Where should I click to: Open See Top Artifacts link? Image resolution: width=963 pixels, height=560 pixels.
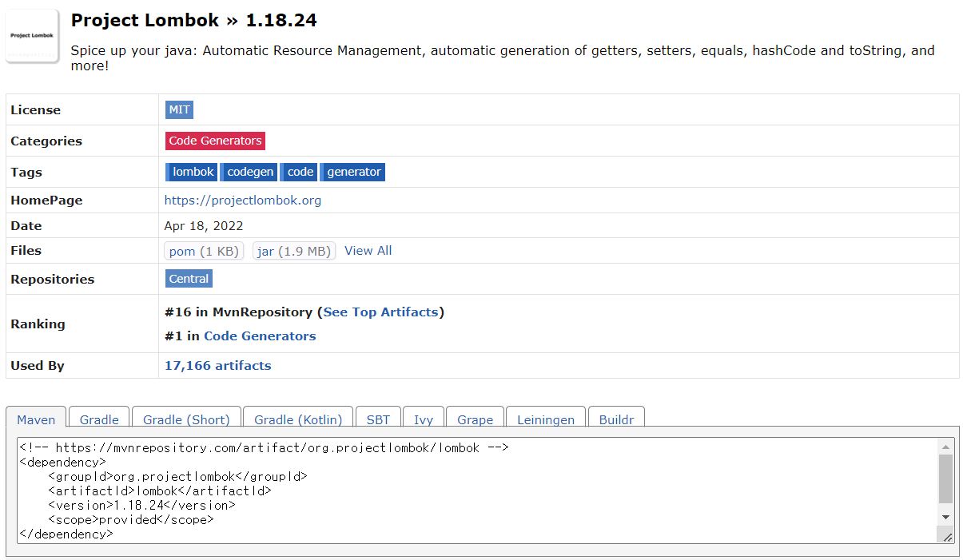pyautogui.click(x=380, y=312)
